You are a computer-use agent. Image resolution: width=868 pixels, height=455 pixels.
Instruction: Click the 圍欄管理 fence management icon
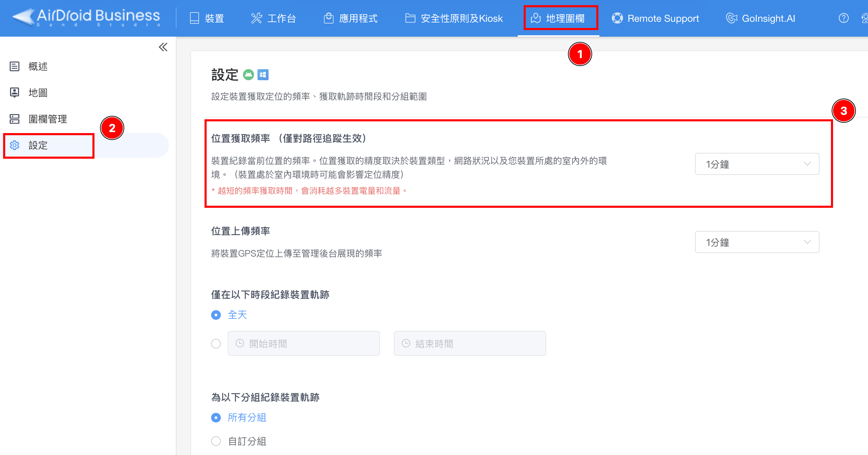coord(15,119)
